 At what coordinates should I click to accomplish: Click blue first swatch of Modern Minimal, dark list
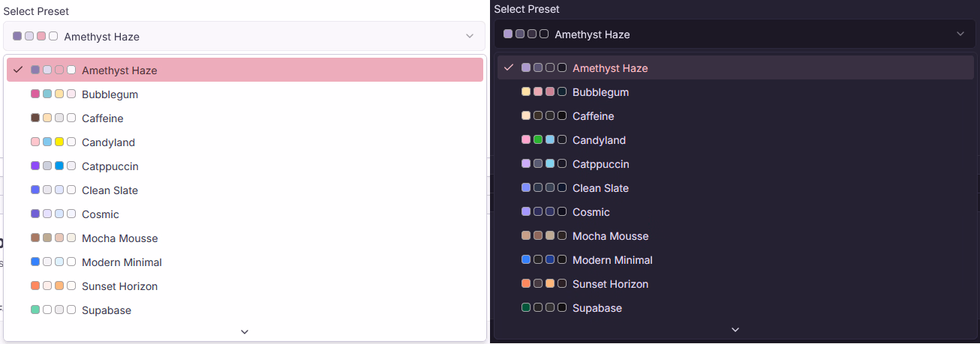[526, 260]
